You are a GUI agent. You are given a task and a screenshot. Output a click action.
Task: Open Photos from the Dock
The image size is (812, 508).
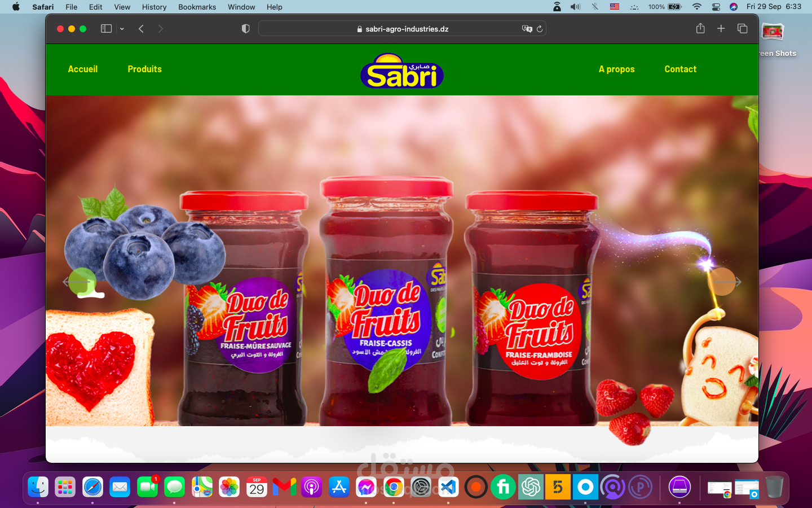point(229,487)
